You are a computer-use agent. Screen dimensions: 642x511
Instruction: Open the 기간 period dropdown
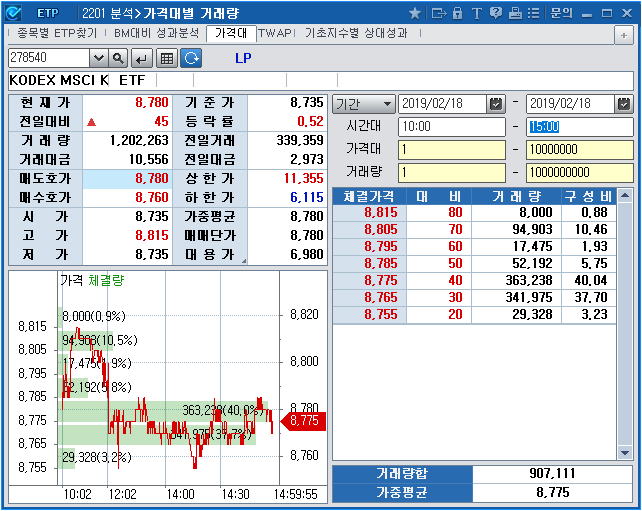point(363,104)
